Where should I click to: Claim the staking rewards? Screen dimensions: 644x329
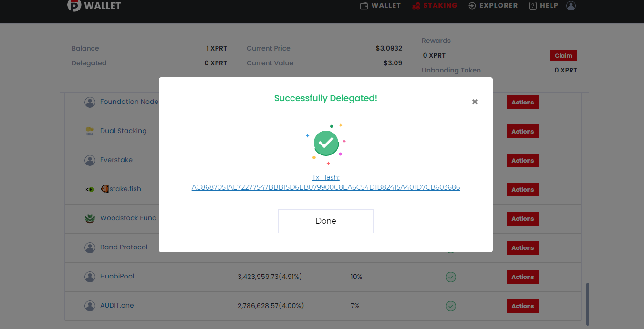[563, 56]
